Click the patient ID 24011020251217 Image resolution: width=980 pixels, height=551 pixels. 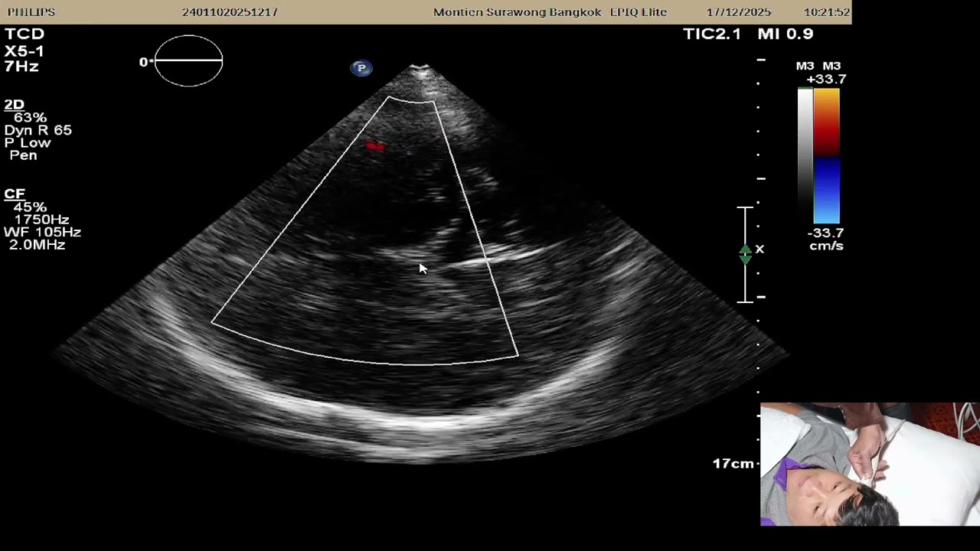point(230,12)
